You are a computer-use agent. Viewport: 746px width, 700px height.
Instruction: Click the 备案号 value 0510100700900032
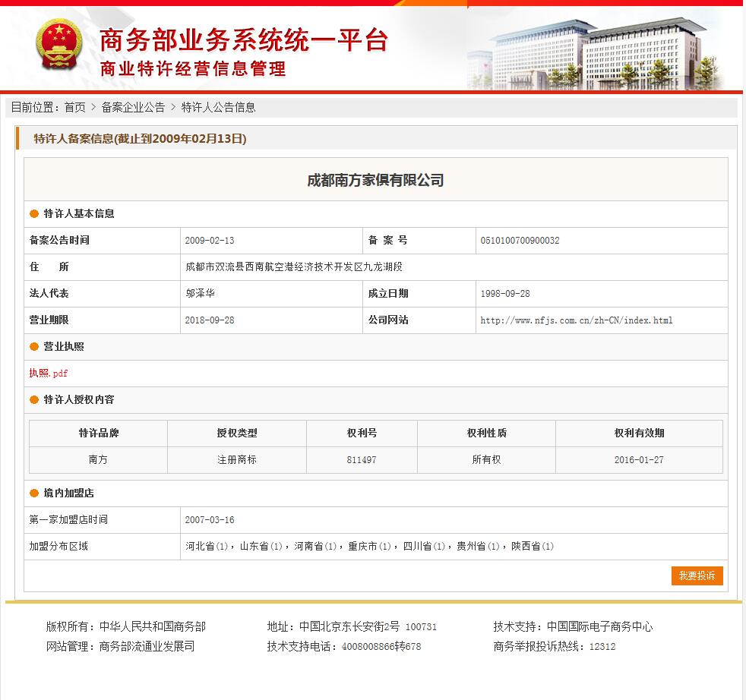click(520, 241)
